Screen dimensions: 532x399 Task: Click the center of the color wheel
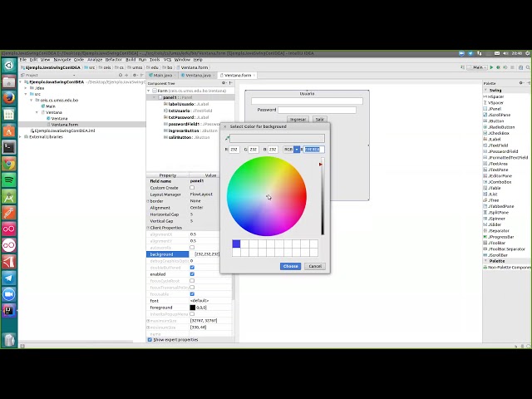(x=267, y=196)
